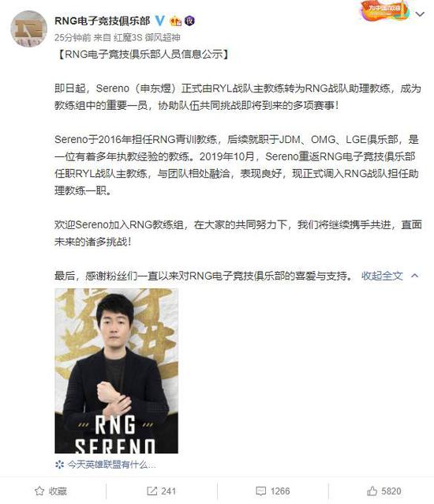The height and width of the screenshot is (504, 434).
Task: Open the comments icon showing 1266
Action: [x=260, y=491]
